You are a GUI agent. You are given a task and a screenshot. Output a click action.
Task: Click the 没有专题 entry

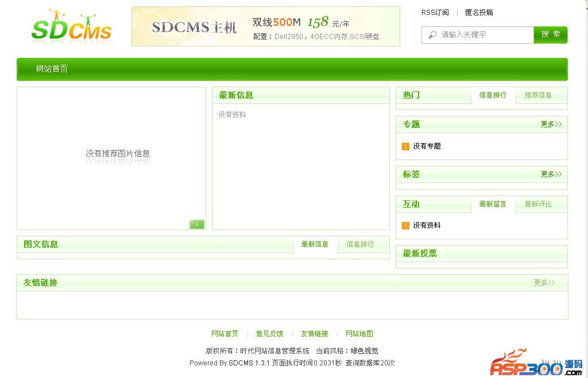(427, 146)
